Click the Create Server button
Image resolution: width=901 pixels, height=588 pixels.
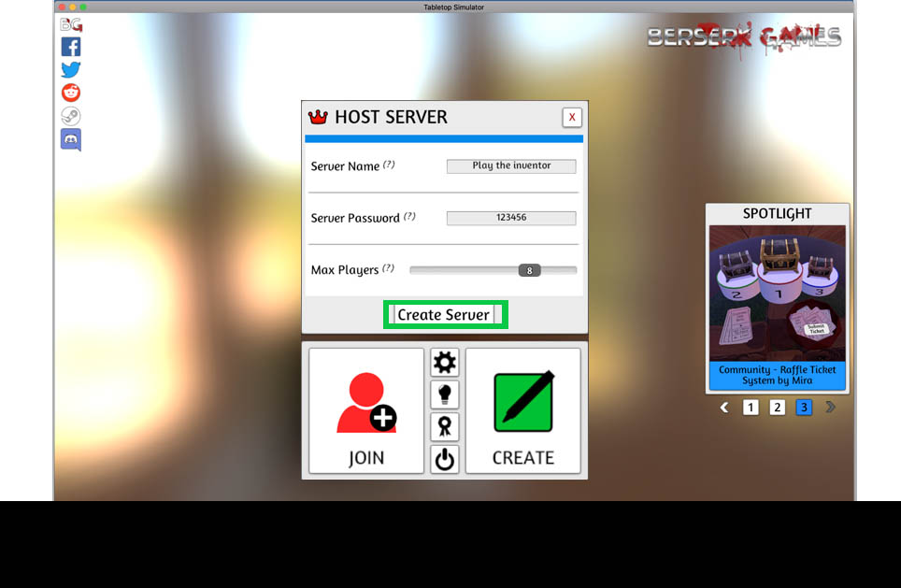pos(444,315)
